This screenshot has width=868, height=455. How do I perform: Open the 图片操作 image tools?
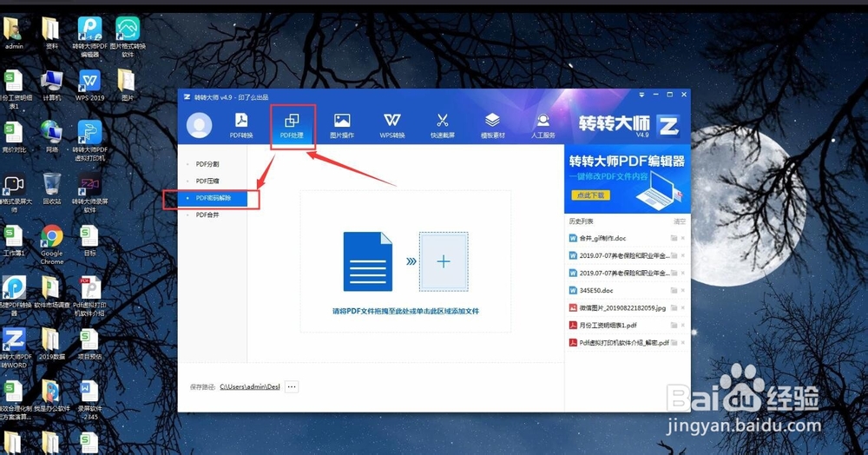pos(342,126)
